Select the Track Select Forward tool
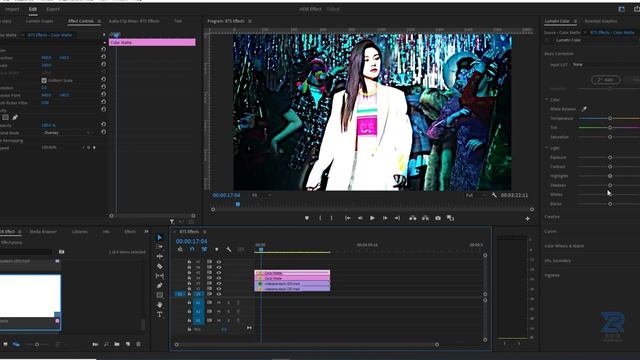640x360 pixels. click(x=160, y=247)
